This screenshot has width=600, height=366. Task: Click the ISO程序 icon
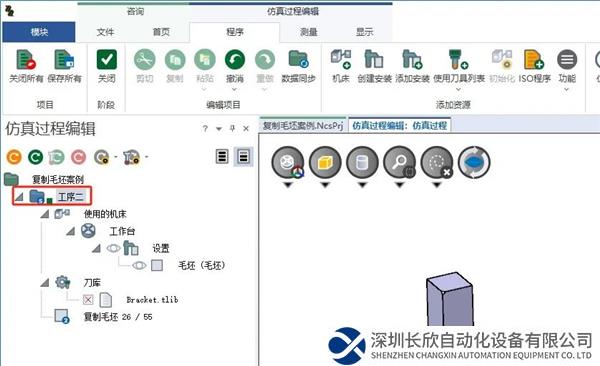[534, 60]
